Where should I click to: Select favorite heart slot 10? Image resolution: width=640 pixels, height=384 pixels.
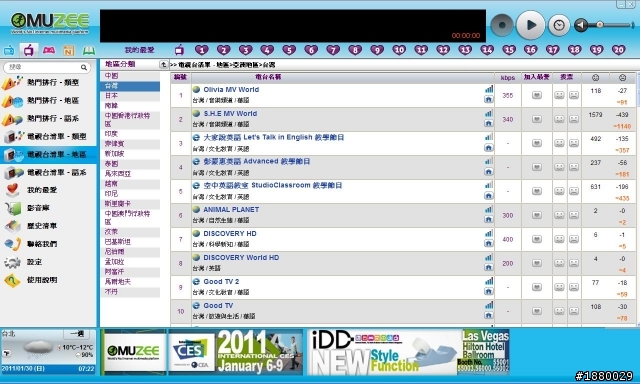tap(399, 50)
